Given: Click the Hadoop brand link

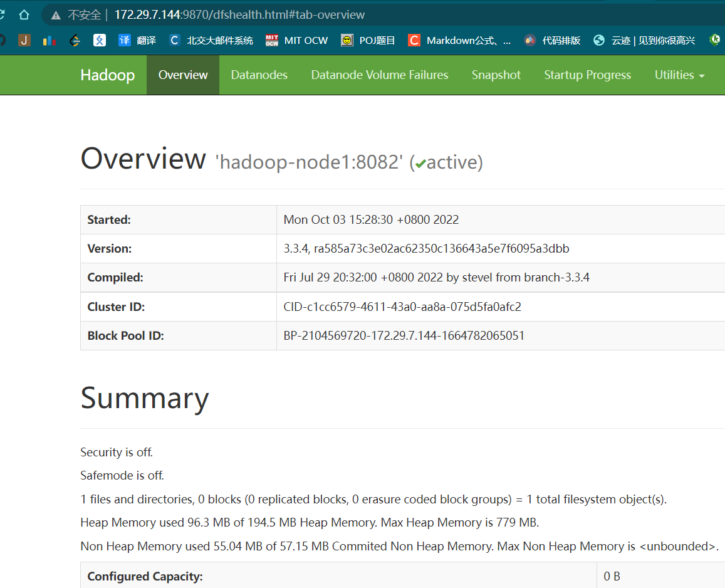Looking at the screenshot, I should [108, 75].
